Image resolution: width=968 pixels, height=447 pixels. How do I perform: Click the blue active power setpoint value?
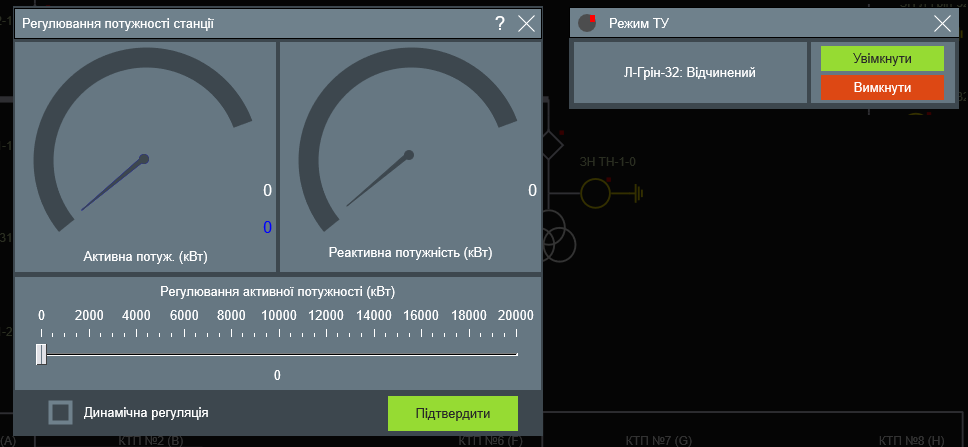click(x=267, y=227)
